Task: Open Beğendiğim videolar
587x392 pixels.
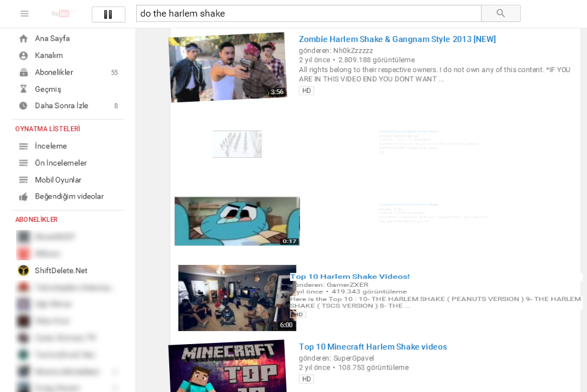Action: coord(69,196)
